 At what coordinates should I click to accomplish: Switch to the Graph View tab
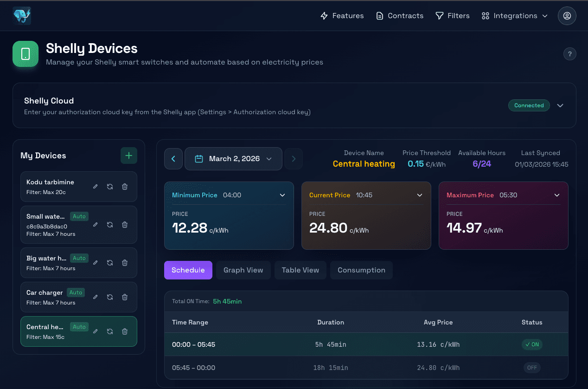243,270
